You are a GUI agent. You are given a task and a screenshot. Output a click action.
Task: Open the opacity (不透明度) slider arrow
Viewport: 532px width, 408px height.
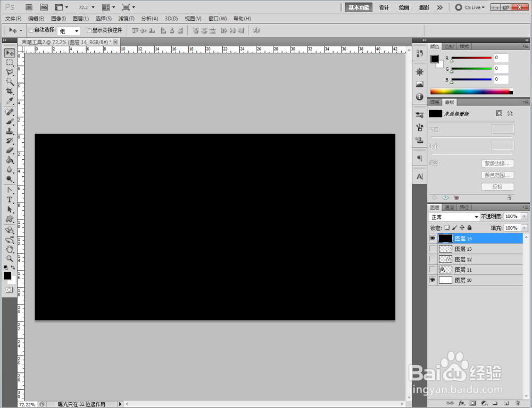click(525, 216)
